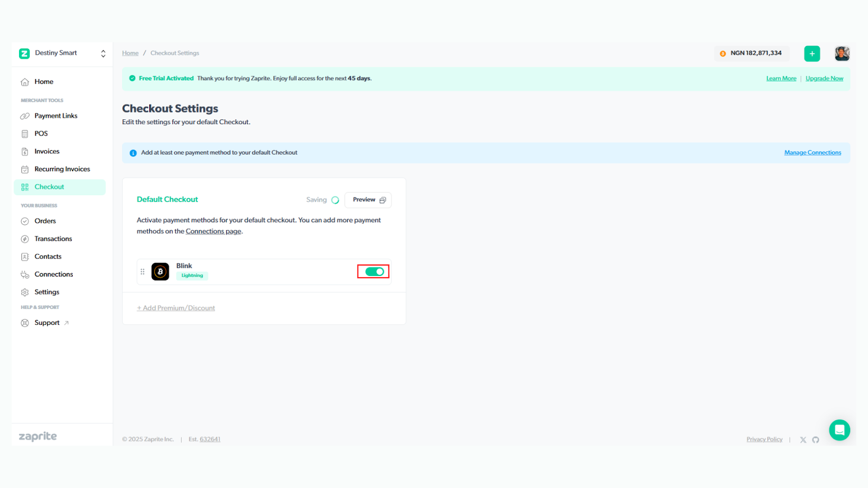Viewport: 868px width, 488px height.
Task: Click Learn More in the trial banner
Action: click(x=781, y=79)
